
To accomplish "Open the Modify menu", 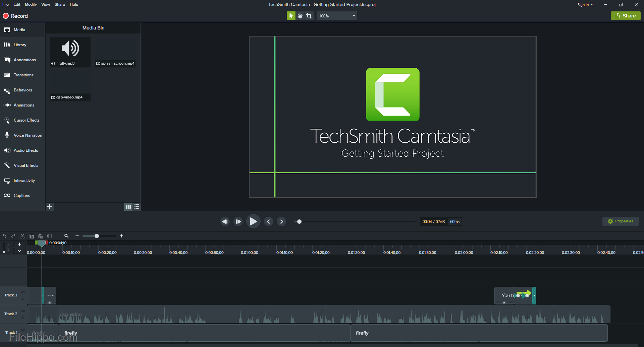I will pos(31,4).
